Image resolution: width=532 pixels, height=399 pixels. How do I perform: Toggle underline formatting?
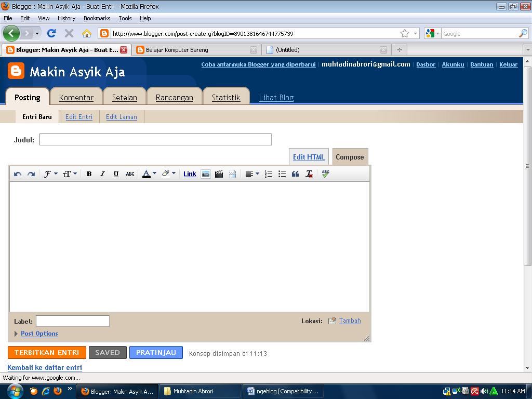point(116,174)
